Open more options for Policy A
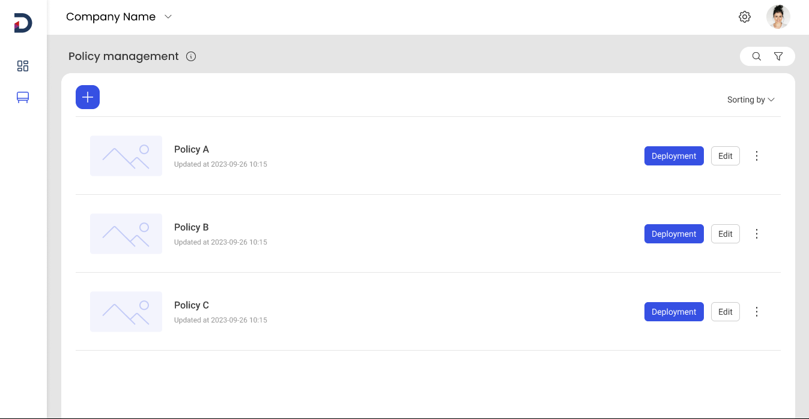809x419 pixels. coord(756,156)
